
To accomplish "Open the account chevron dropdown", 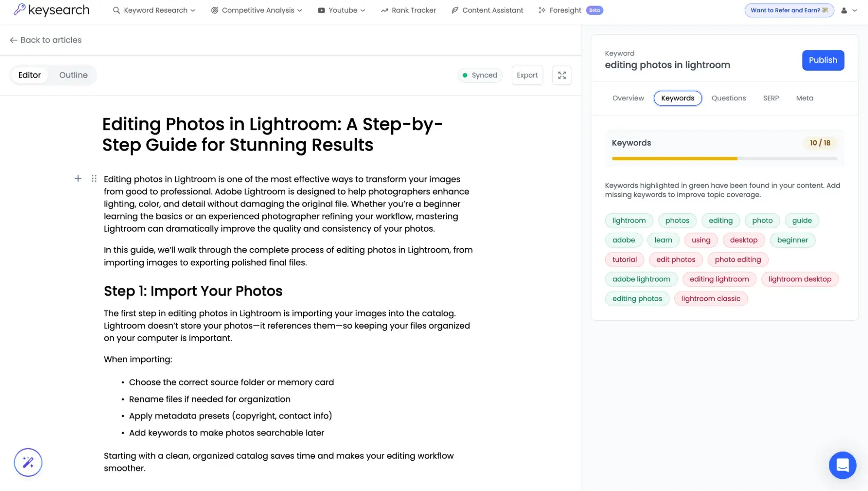I will tap(854, 10).
